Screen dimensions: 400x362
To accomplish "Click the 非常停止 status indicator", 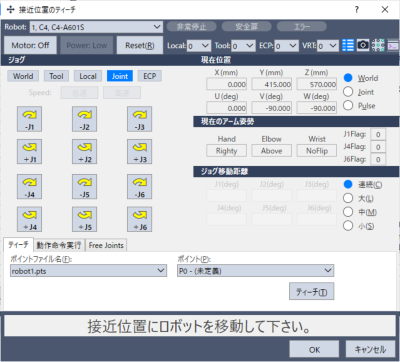I will [191, 27].
